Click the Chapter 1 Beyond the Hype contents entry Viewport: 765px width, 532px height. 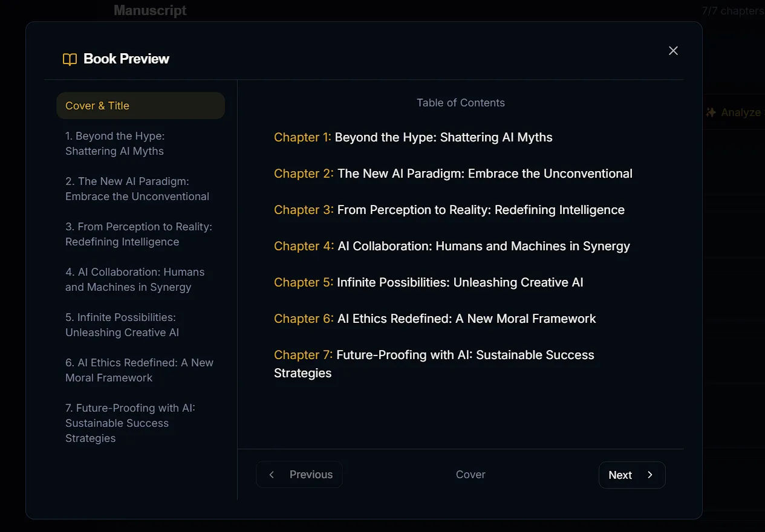pos(413,137)
